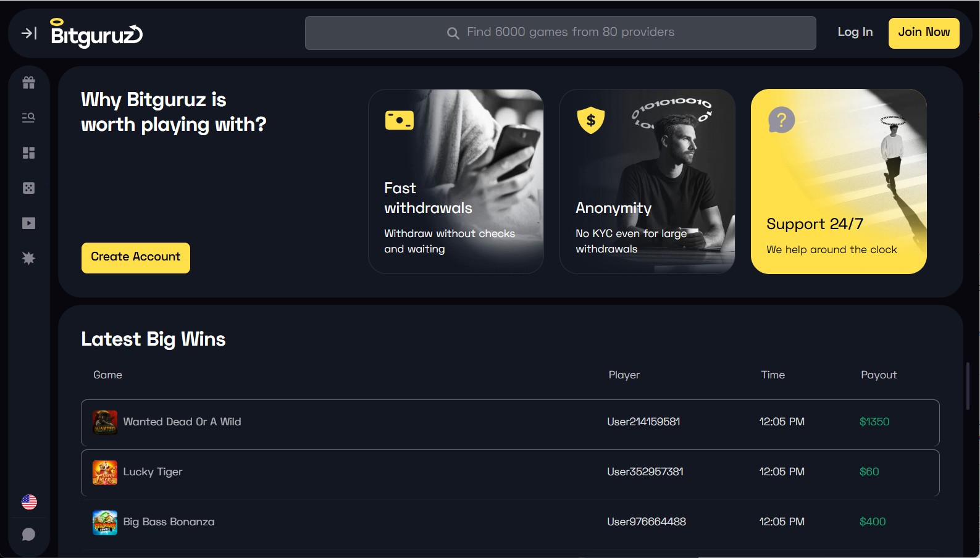Click the page vertical scrollbar
980x558 pixels.
click(x=968, y=386)
